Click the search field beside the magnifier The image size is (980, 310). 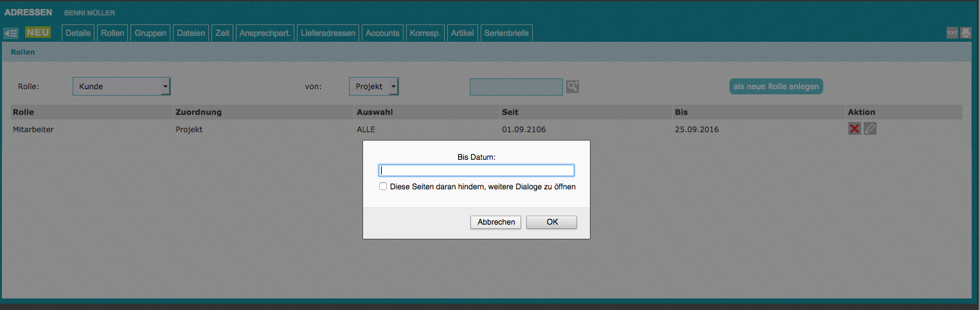[516, 87]
